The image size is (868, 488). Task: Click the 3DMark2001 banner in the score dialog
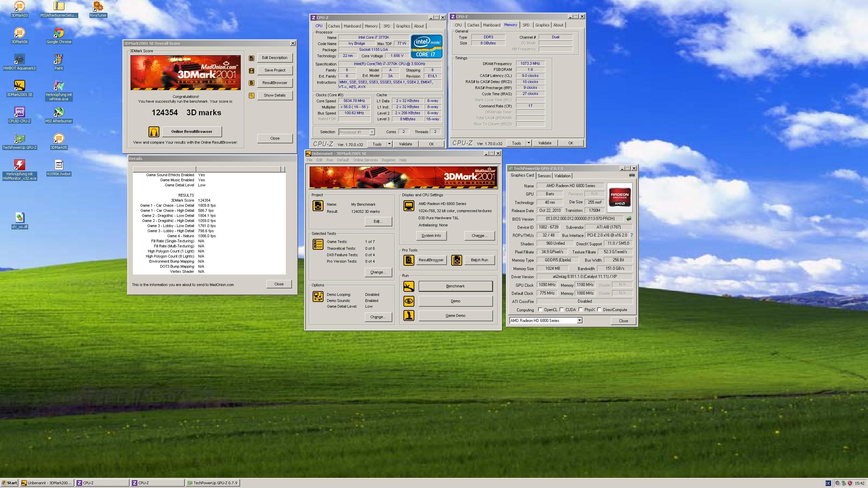pyautogui.click(x=185, y=73)
